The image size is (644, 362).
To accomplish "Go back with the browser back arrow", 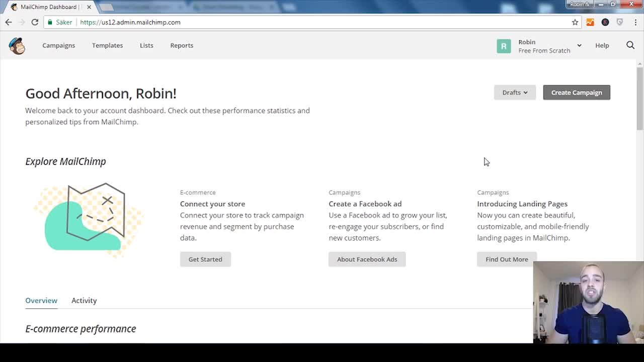I will (x=9, y=22).
